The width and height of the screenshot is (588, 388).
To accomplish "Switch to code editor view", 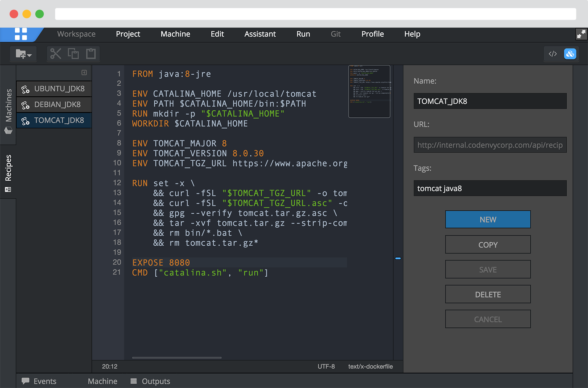I will click(x=553, y=54).
